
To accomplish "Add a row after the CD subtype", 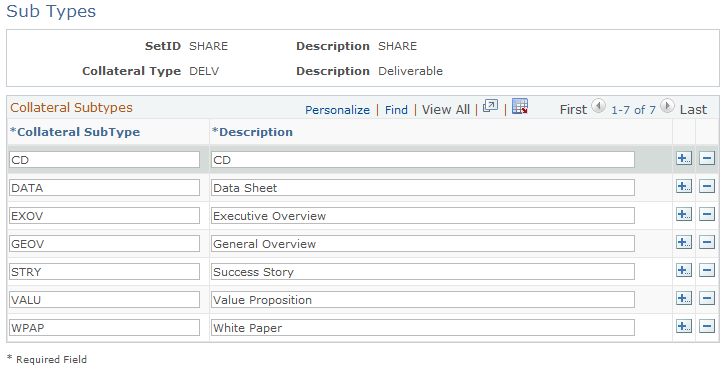I will [684, 159].
